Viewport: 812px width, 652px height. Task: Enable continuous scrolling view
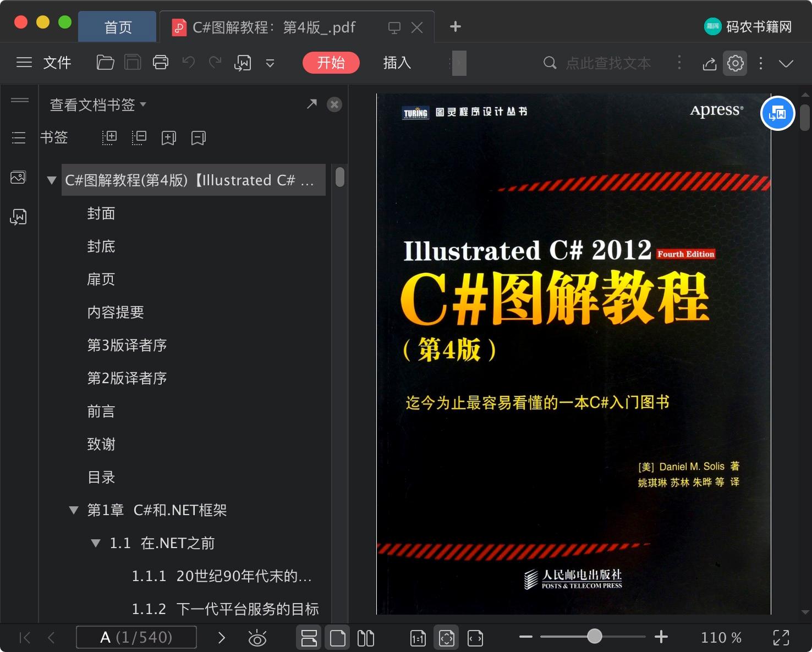tap(309, 638)
